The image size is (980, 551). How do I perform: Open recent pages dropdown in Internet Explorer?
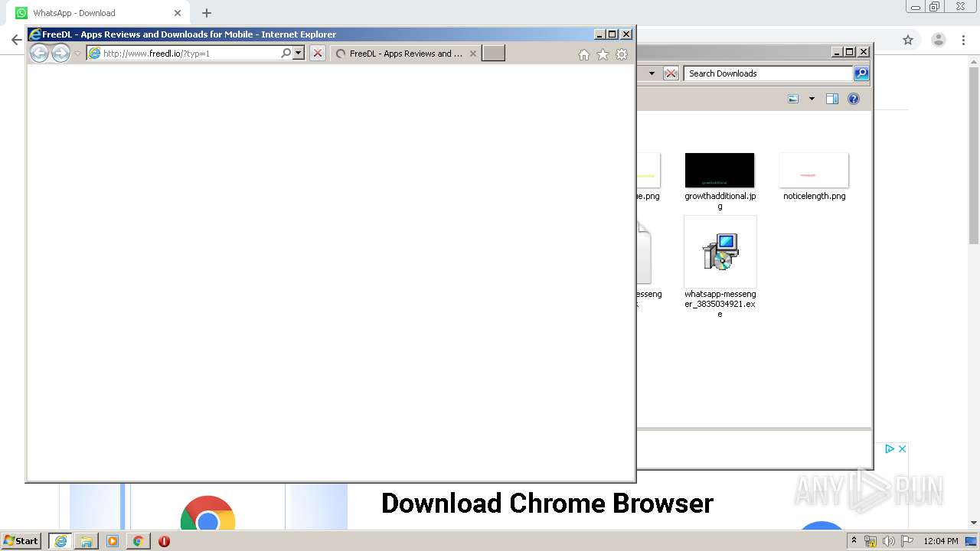pyautogui.click(x=77, y=54)
